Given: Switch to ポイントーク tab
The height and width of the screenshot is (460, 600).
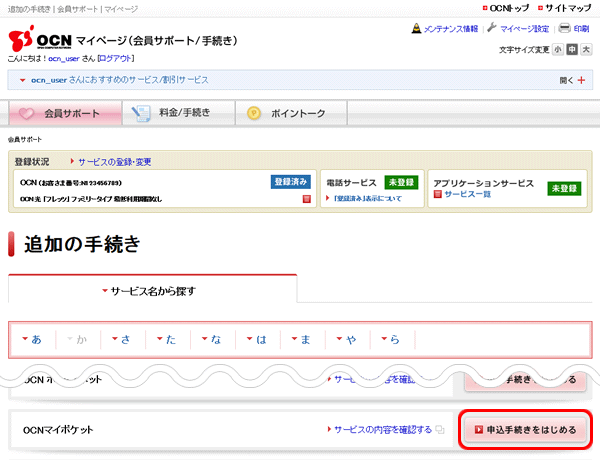Looking at the screenshot, I should point(292,113).
